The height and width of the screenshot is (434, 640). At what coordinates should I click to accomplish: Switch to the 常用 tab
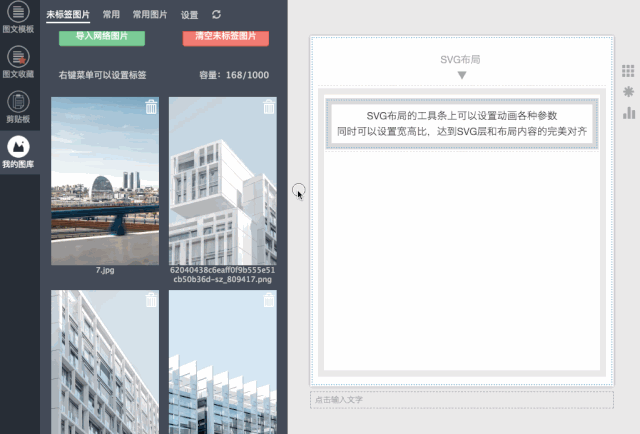coord(111,15)
